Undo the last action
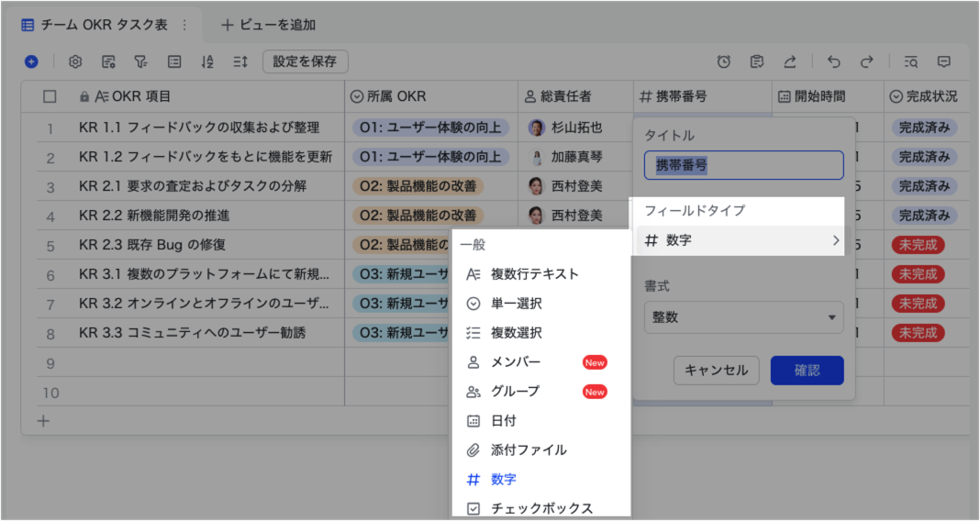Viewport: 980px width, 521px height. [834, 61]
